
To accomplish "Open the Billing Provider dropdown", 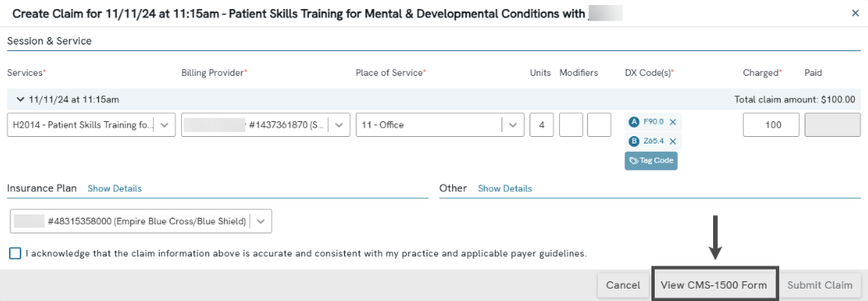I will (266, 125).
